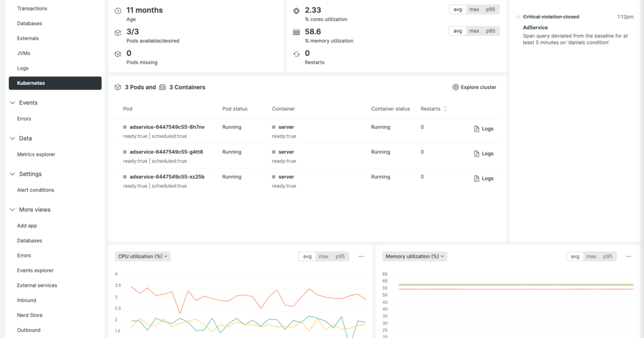Image resolution: width=644 pixels, height=338 pixels.
Task: Open the Memory chart overflow menu
Action: coord(628,256)
